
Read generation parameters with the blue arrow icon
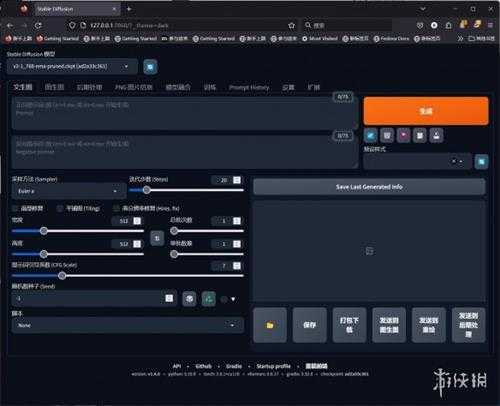click(370, 135)
